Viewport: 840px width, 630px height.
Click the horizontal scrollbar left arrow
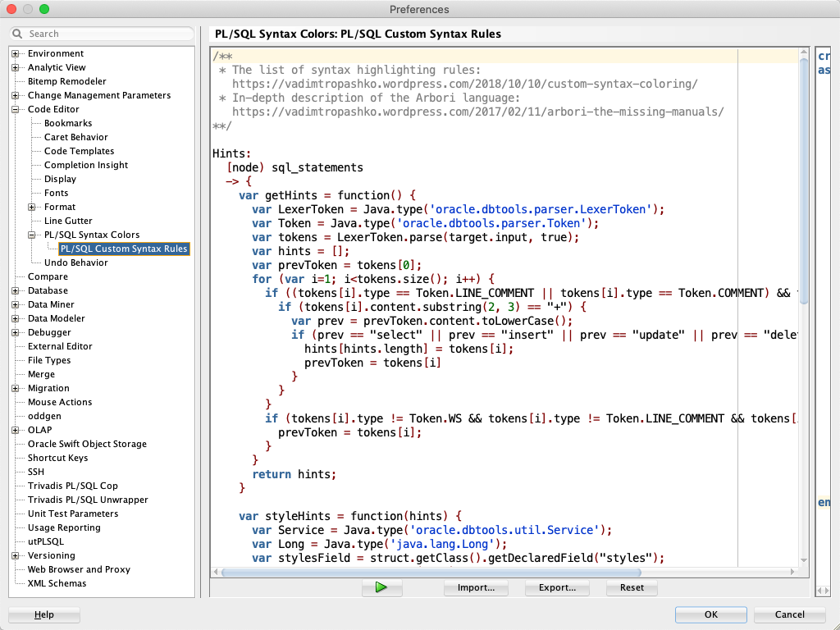click(x=216, y=572)
